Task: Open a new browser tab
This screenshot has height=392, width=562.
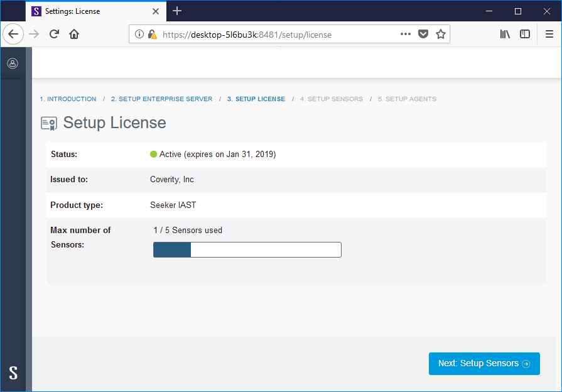Action: 177,11
